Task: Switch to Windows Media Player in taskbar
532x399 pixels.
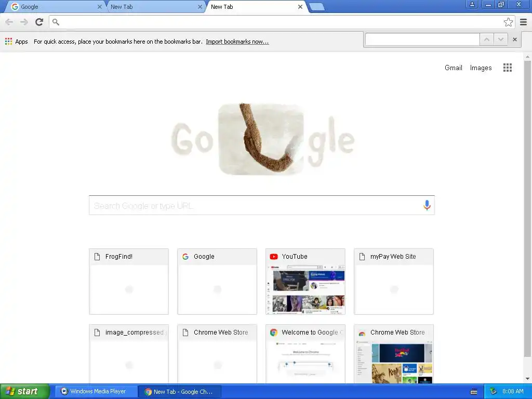Action: point(96,392)
